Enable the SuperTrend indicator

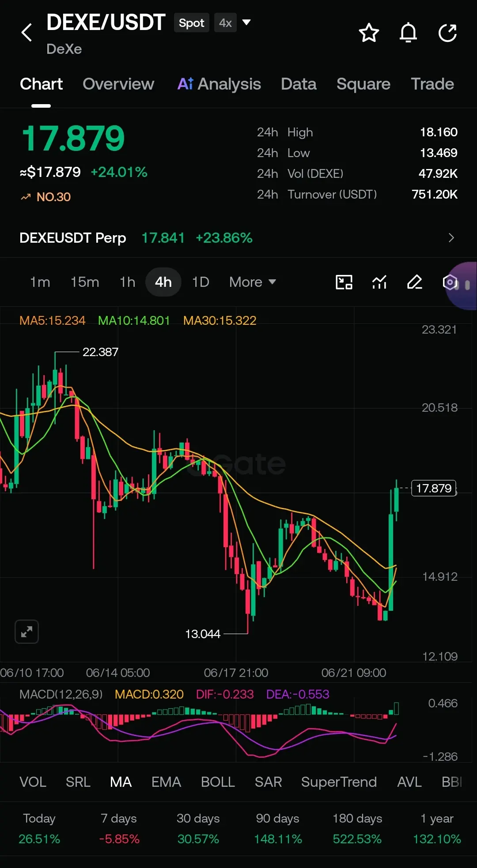[x=339, y=782]
